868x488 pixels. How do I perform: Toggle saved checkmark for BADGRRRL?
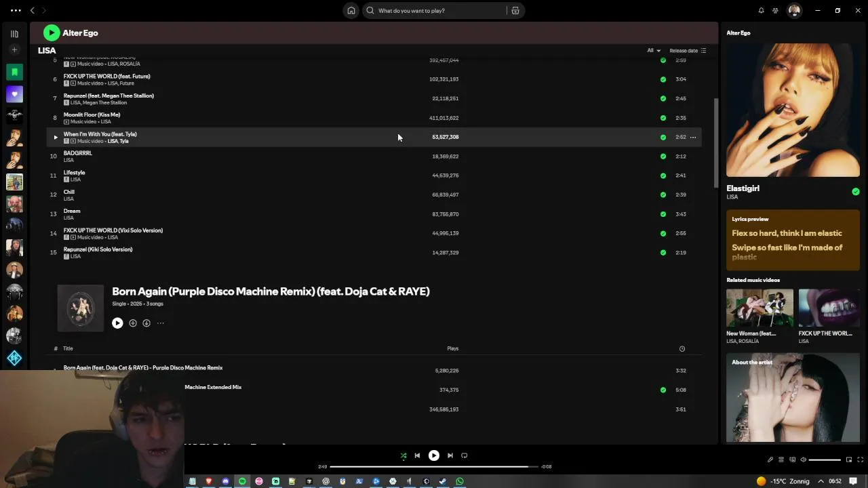[x=663, y=157]
